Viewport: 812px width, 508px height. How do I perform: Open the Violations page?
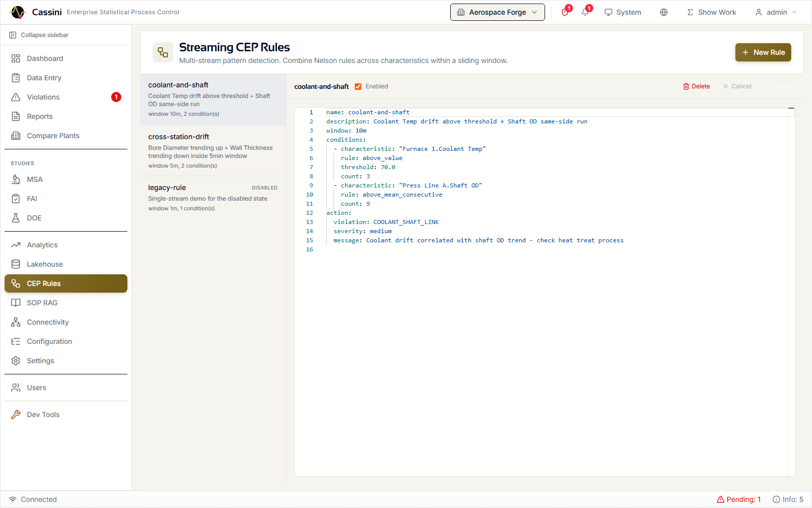tap(66, 97)
